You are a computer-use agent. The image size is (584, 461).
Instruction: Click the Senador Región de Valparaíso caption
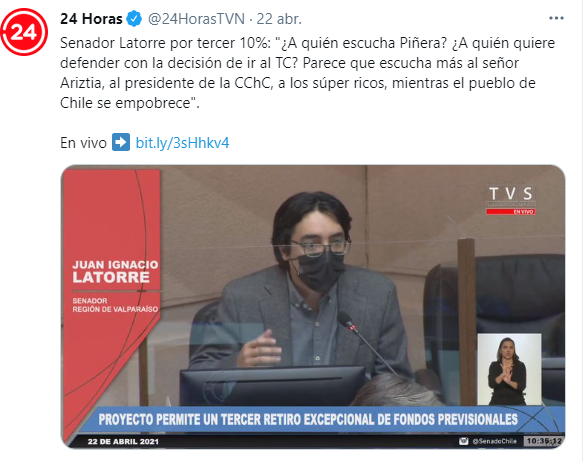(115, 305)
